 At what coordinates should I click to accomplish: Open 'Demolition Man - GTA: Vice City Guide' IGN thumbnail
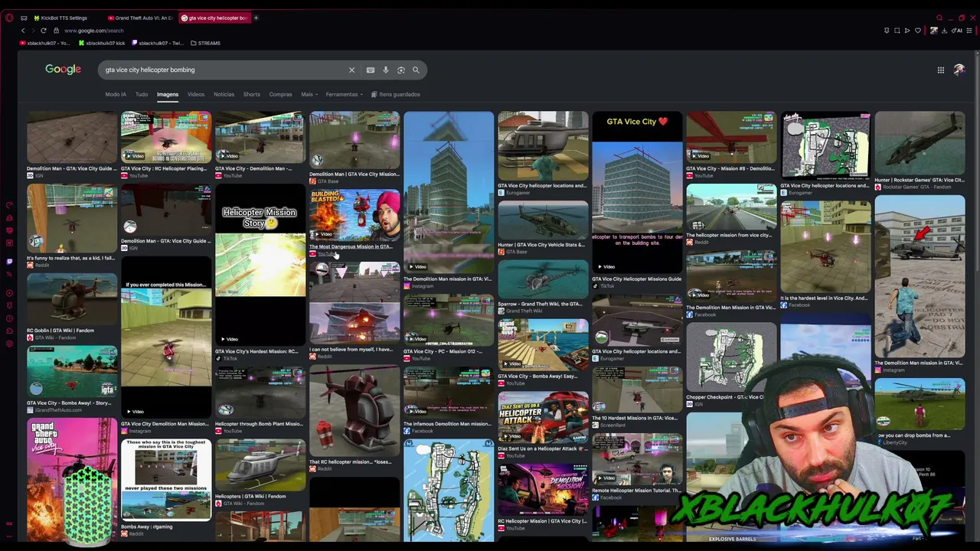72,137
